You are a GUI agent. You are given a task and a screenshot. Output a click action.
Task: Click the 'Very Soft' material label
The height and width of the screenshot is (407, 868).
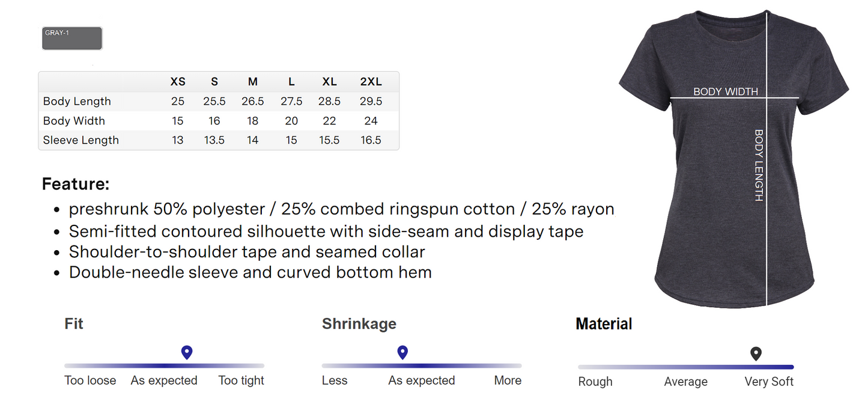tap(769, 382)
